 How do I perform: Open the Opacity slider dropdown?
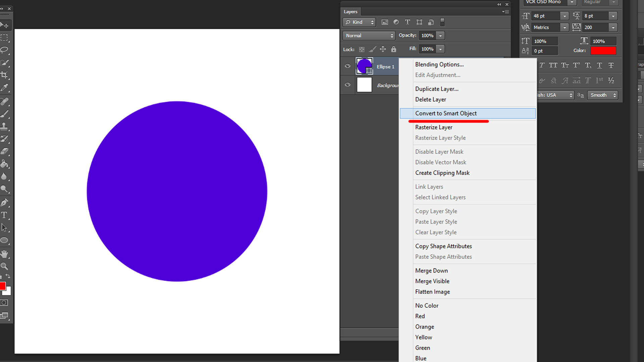point(440,36)
